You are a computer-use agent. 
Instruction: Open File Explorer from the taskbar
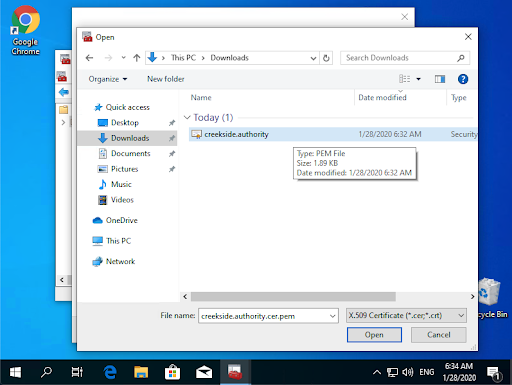[x=141, y=372]
